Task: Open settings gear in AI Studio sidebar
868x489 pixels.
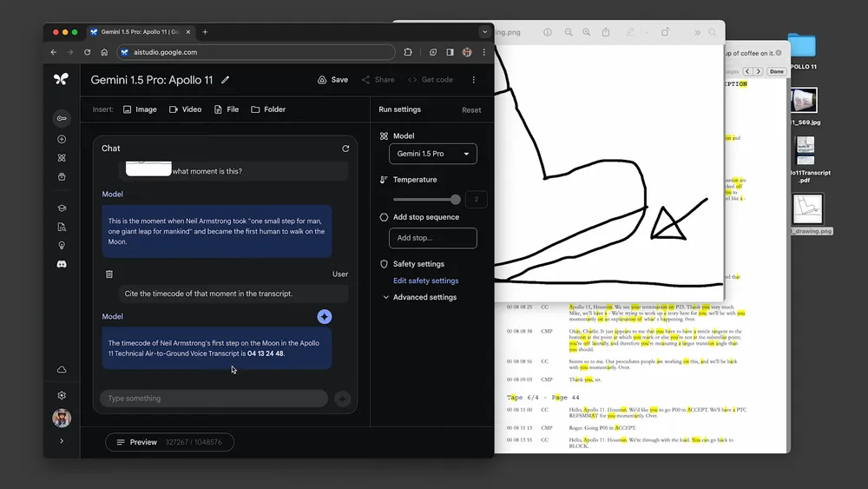Action: (62, 395)
